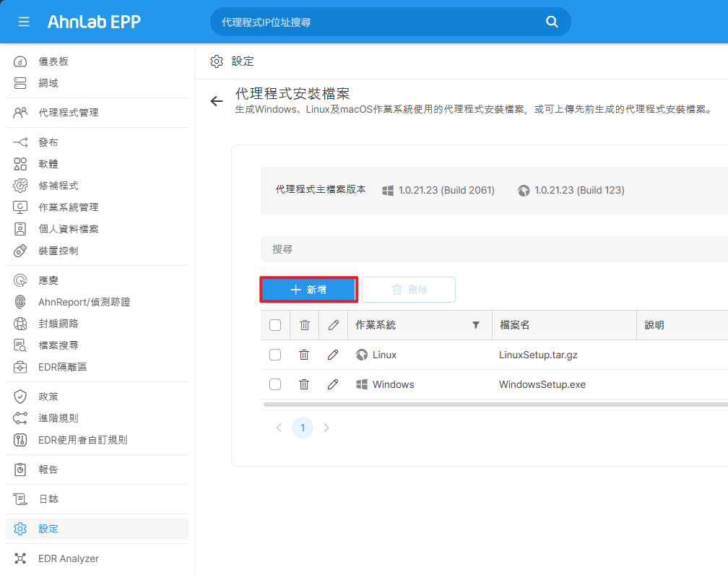Open 儀表板 menu item
The height and width of the screenshot is (575, 728).
[97, 61]
